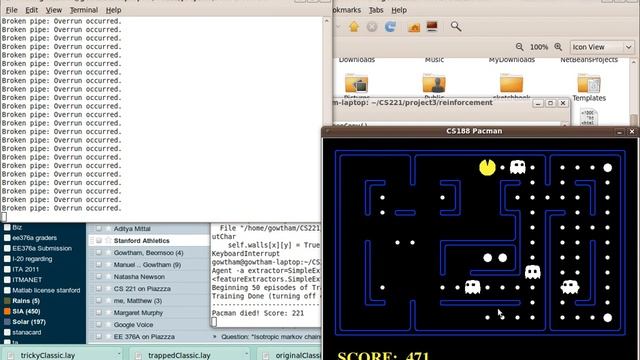Open the terminal File menu
This screenshot has width=640, height=360.
pos(11,10)
